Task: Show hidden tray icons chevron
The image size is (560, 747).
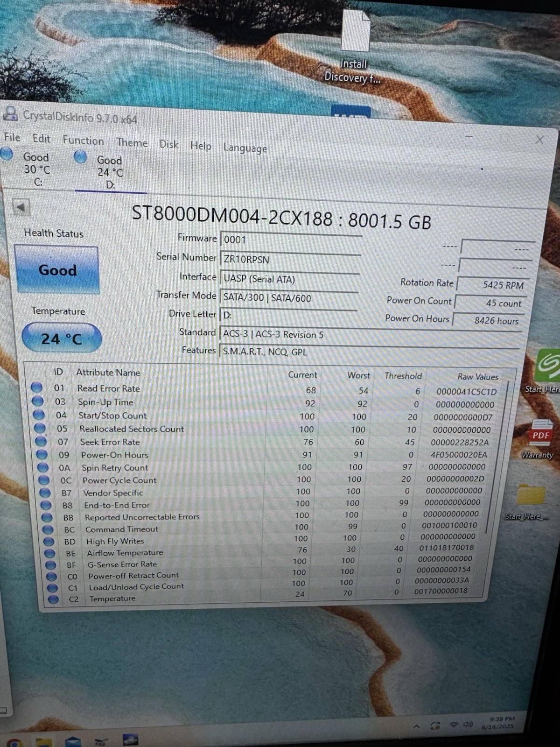Action: click(417, 726)
